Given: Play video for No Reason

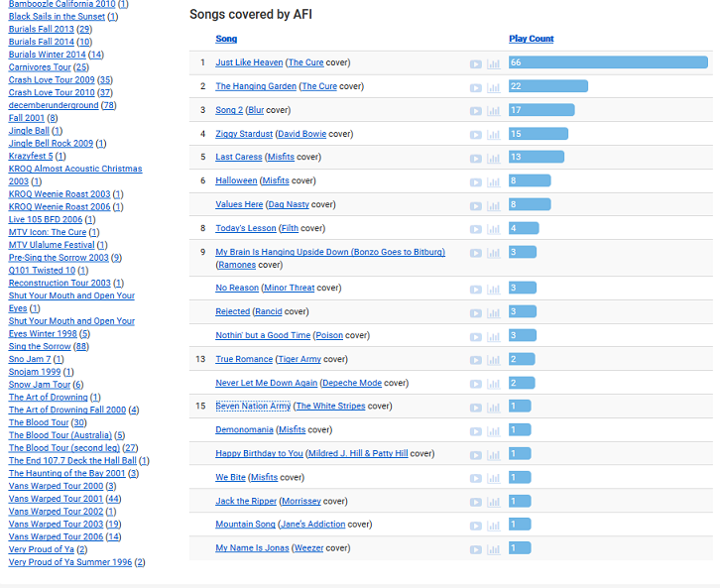Looking at the screenshot, I should (x=476, y=290).
